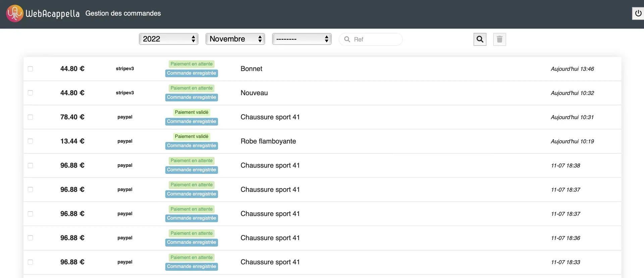644x278 pixels.
Task: Click the Gestion des commandes title
Action: [x=123, y=13]
